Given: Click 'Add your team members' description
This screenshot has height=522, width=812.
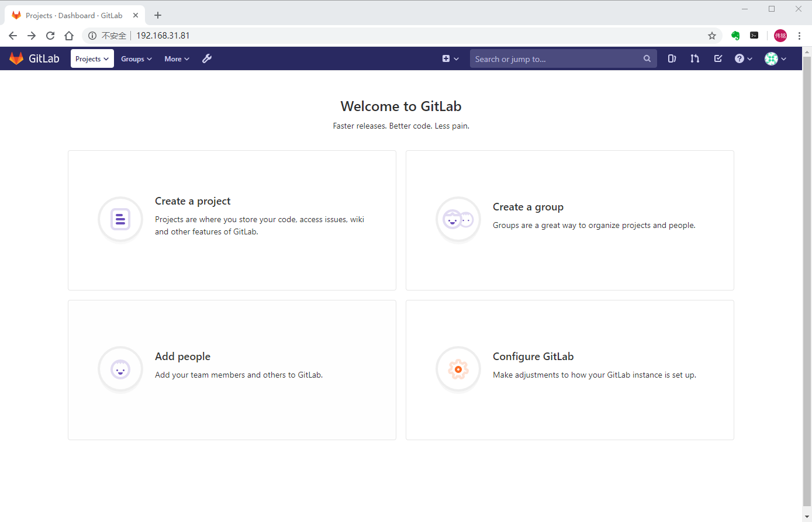Looking at the screenshot, I should (239, 375).
